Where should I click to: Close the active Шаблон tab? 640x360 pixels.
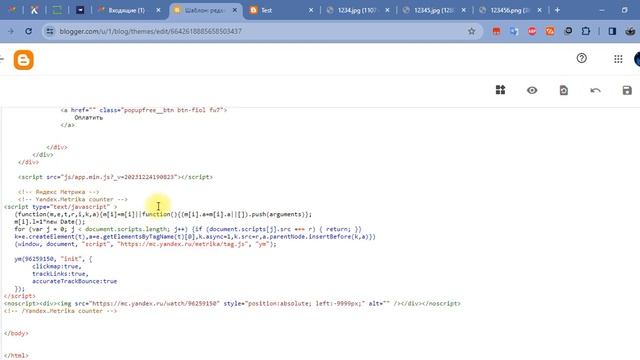[x=235, y=10]
